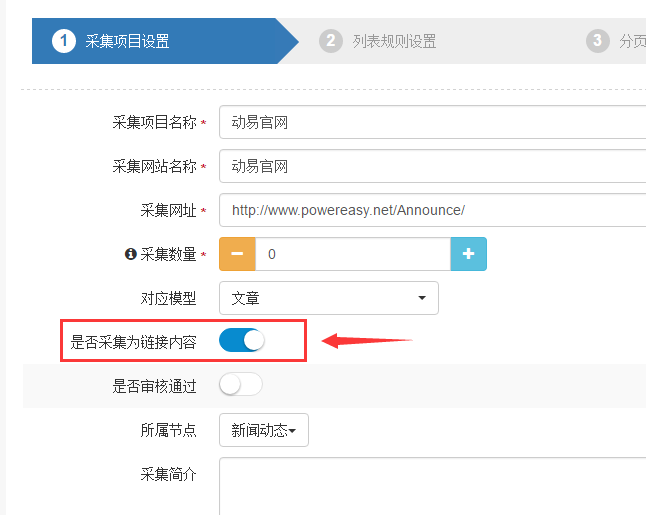Click step 2 circle number icon
Screen dimensions: 646x515
point(331,41)
